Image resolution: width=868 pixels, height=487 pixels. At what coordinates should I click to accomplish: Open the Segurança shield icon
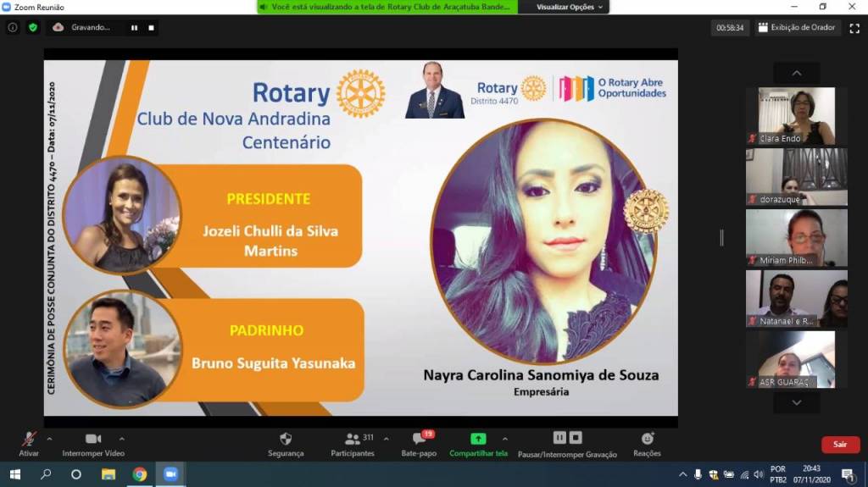pyautogui.click(x=286, y=439)
